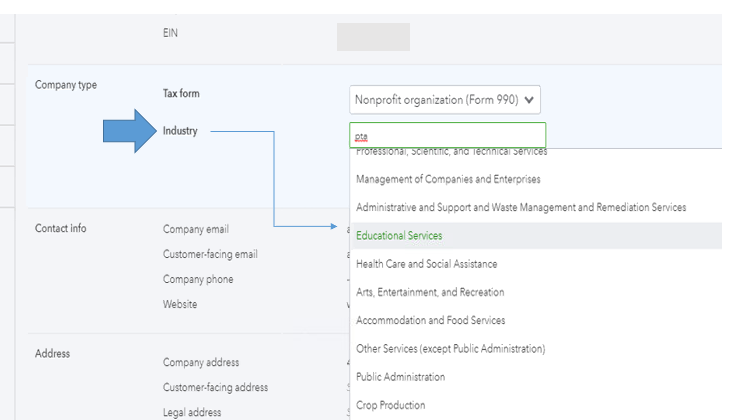The image size is (743, 420).
Task: Pick Health Care and Social Assistance
Action: (426, 264)
